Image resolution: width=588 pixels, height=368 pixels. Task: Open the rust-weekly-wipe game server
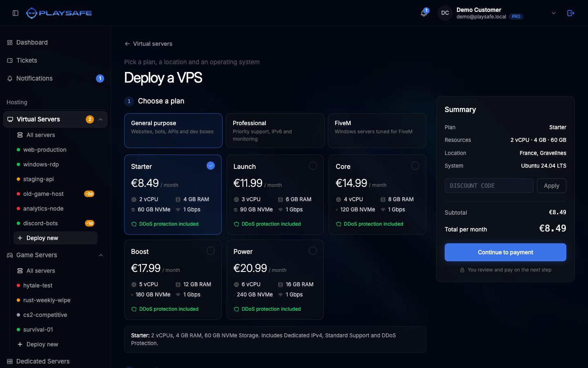click(x=56, y=300)
